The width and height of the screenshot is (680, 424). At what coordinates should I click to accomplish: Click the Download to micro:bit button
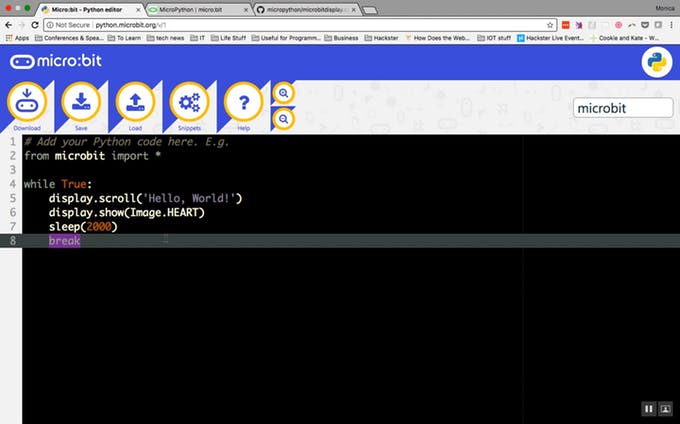tap(27, 102)
